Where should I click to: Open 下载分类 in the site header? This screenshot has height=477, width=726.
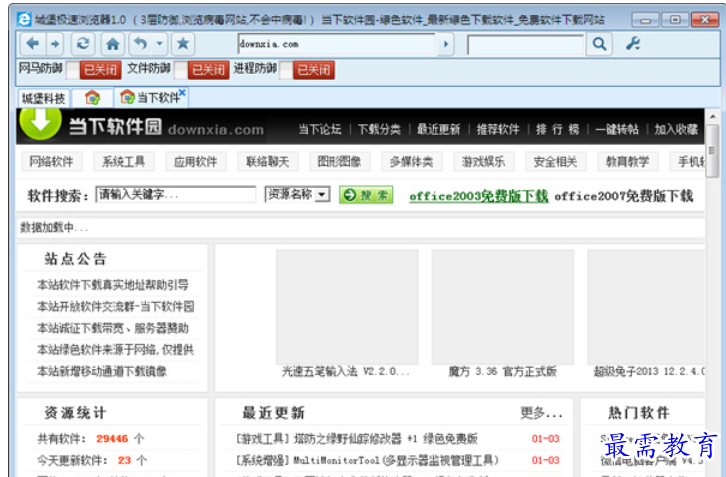pyautogui.click(x=379, y=129)
